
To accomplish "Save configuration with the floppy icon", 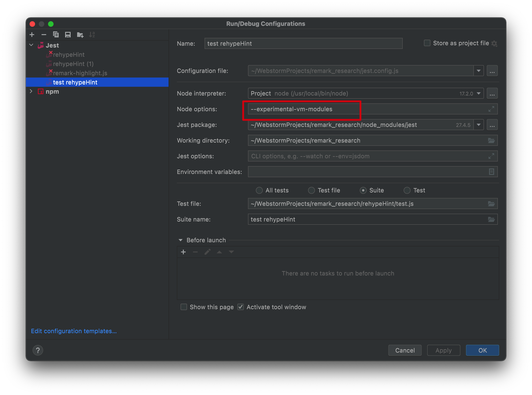I will tap(68, 35).
